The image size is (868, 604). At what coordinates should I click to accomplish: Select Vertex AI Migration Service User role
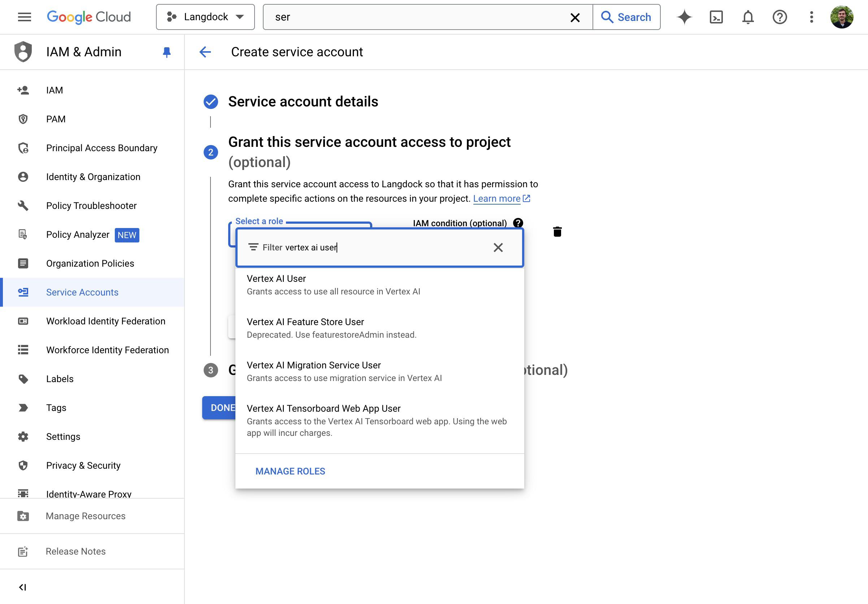pyautogui.click(x=379, y=372)
